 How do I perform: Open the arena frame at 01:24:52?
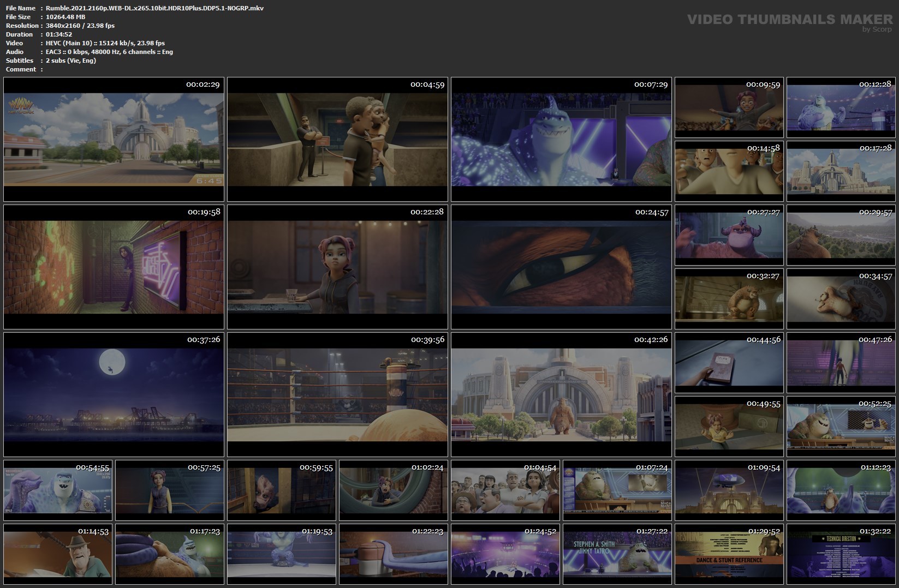click(x=505, y=554)
